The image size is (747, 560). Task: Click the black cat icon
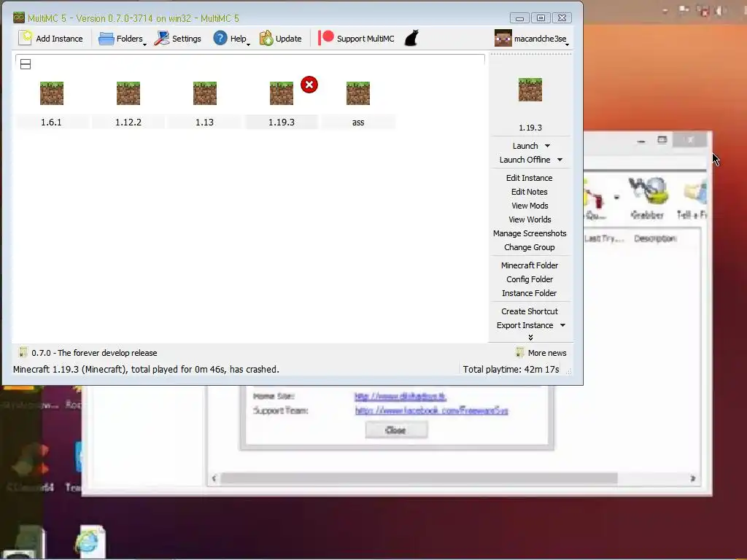pos(411,39)
